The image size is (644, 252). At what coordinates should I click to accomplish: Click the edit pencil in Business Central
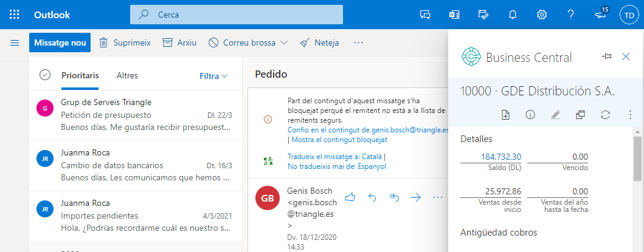pyautogui.click(x=555, y=114)
